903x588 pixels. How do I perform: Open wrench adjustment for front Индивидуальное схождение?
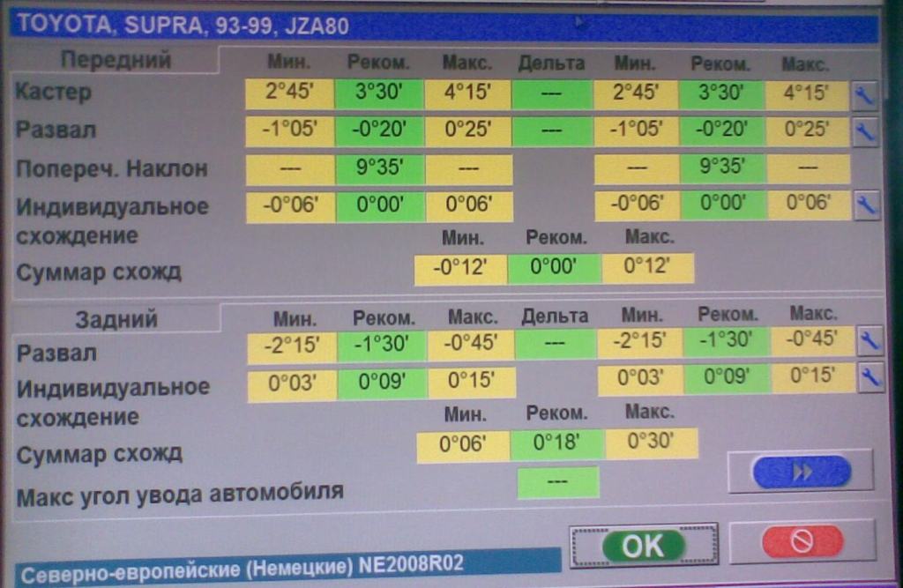pyautogui.click(x=866, y=205)
